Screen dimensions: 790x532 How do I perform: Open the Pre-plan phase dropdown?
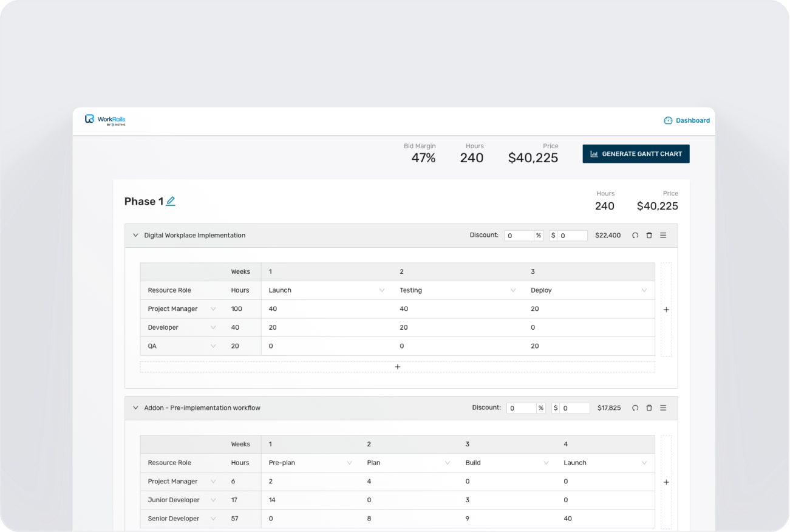pos(310,463)
